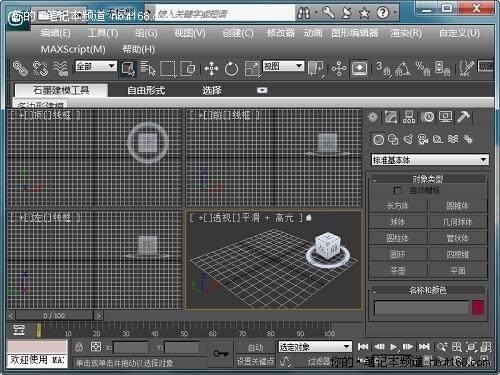This screenshot has height=375, width=500.
Task: Click the 0 / 100 time slider handle
Action: [54, 315]
